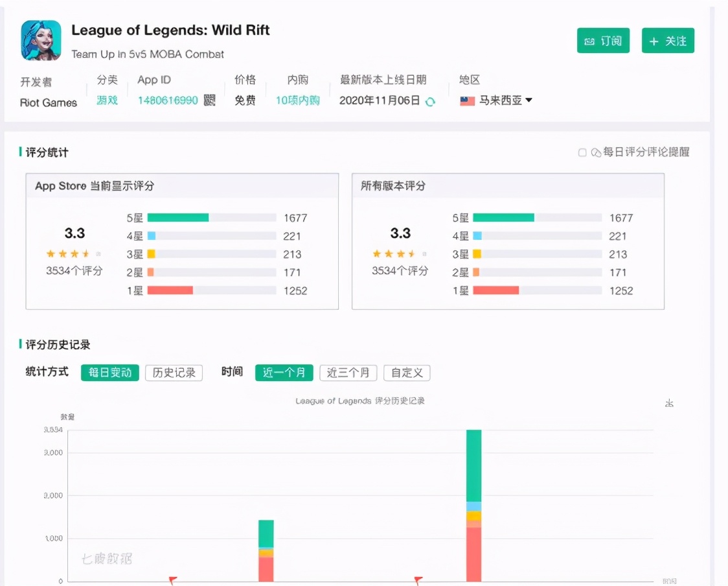Screen dimensions: 728x586
Task: Show the QR code beside the App ID
Action: (209, 100)
